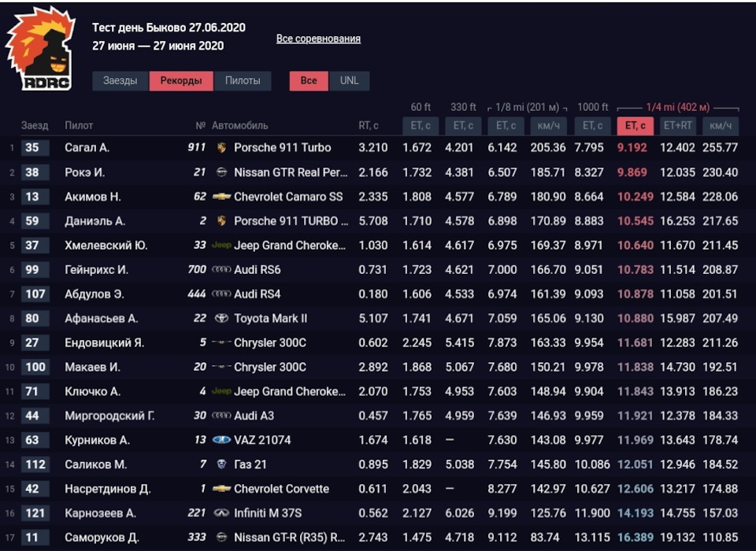This screenshot has height=551, width=756.
Task: Click the RT, с column header
Action: click(369, 126)
